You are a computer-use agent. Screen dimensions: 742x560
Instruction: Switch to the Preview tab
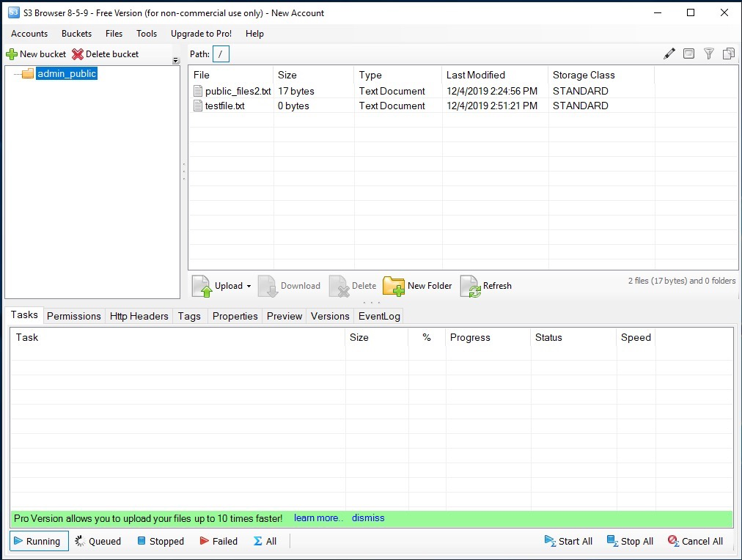tap(284, 316)
